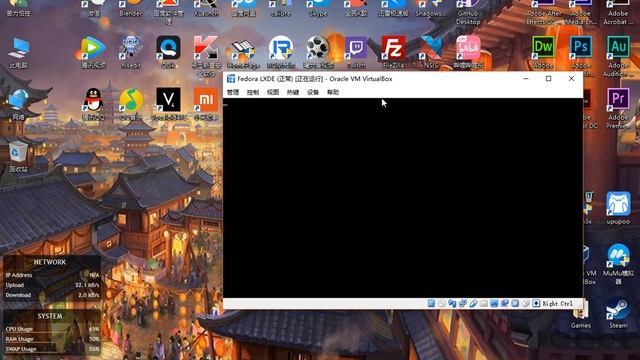Viewport: 640px width, 360px height.
Task: Click the audio indicator in VM status bar
Action: click(452, 303)
